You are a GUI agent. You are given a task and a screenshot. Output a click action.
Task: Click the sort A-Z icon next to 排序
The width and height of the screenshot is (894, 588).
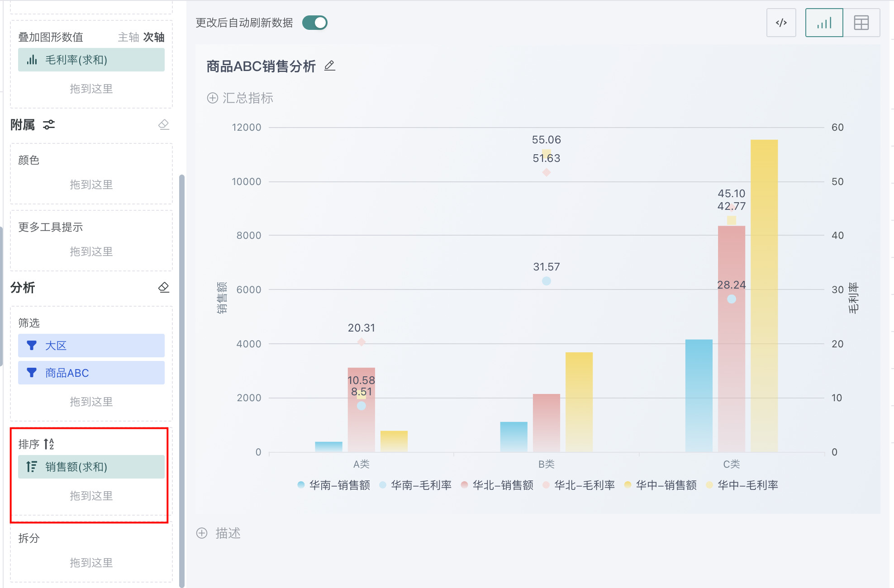[x=49, y=444]
